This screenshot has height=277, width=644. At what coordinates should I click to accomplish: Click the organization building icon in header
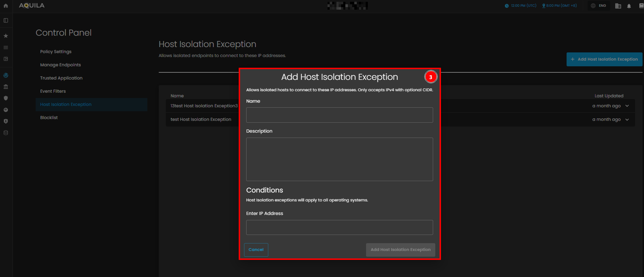point(618,6)
